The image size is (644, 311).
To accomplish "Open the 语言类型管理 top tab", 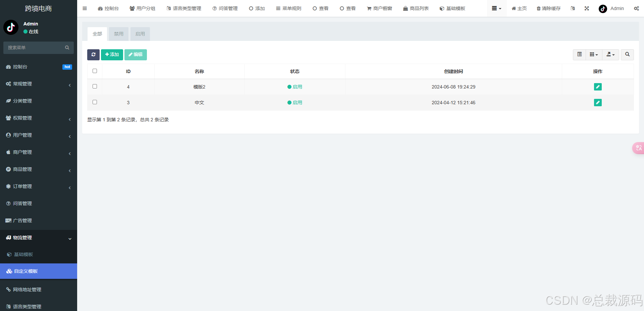I will click(x=184, y=8).
